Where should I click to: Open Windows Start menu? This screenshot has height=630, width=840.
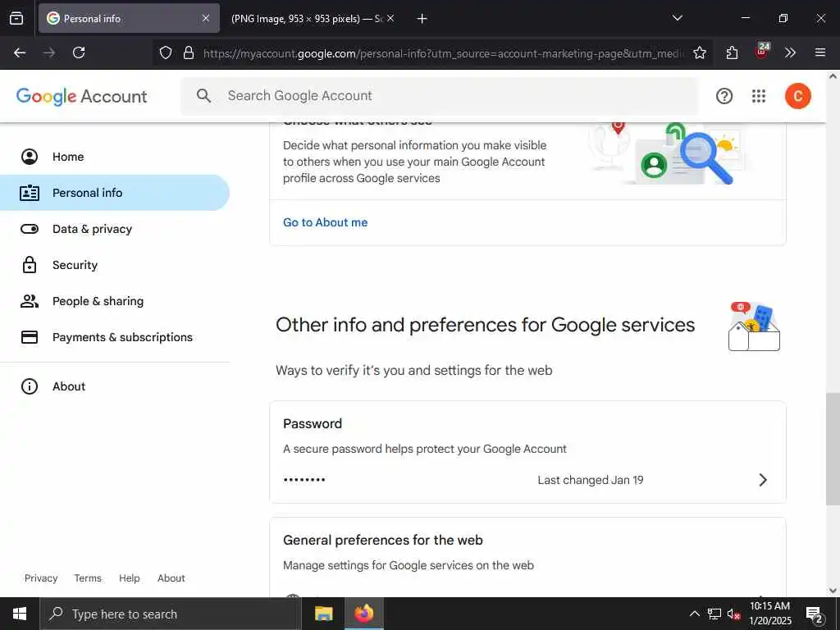pyautogui.click(x=20, y=614)
